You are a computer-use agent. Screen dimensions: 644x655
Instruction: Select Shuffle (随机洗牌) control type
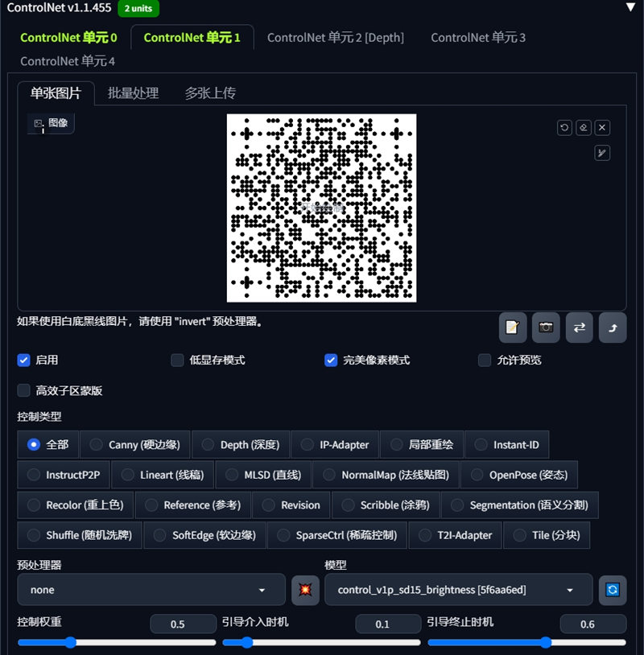80,535
